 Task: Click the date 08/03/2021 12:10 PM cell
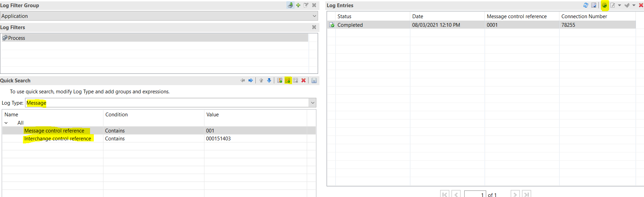(x=436, y=25)
